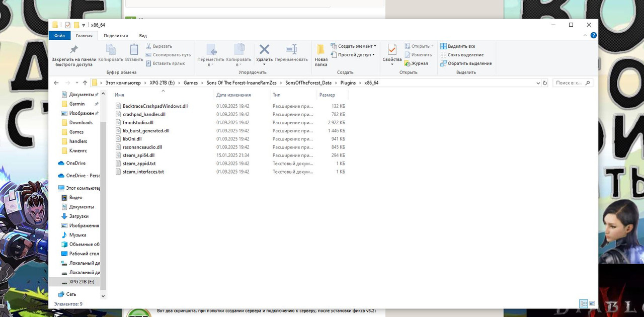Click the Изменить ribbon command

(x=418, y=55)
